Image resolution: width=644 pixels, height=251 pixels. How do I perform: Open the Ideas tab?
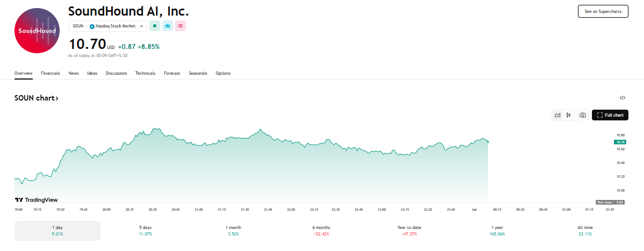point(92,73)
